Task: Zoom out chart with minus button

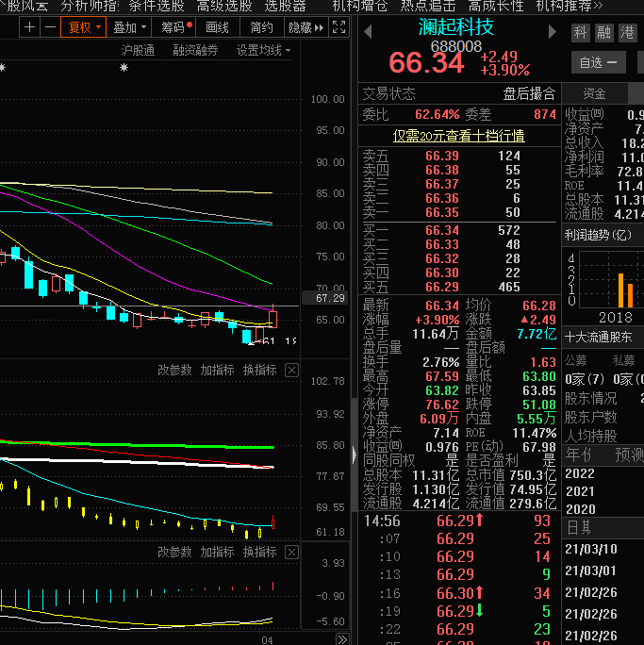Action: tap(50, 27)
